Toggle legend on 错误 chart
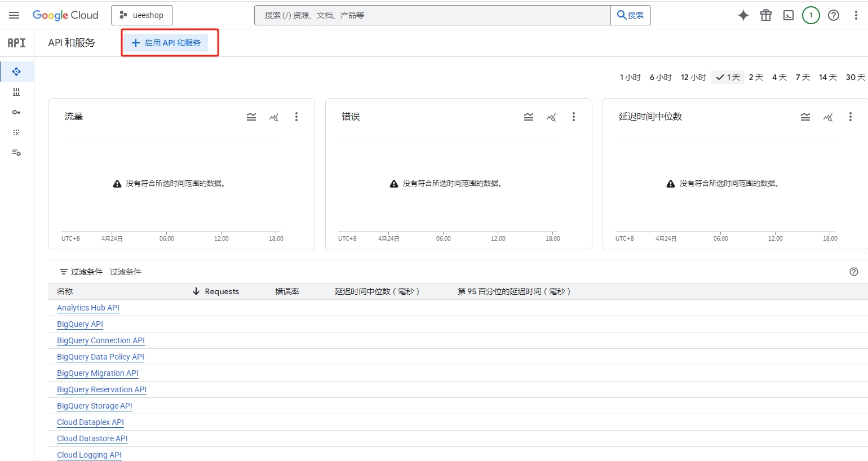 [529, 117]
